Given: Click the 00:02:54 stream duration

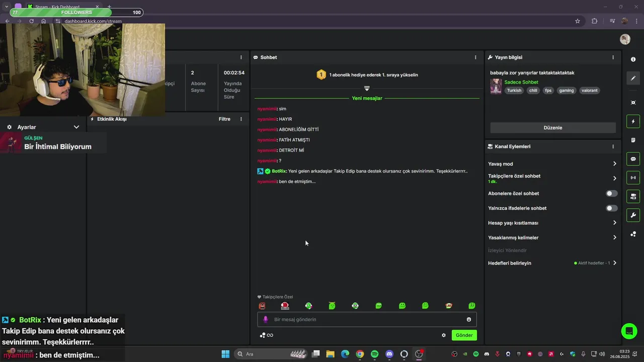Looking at the screenshot, I should (234, 73).
